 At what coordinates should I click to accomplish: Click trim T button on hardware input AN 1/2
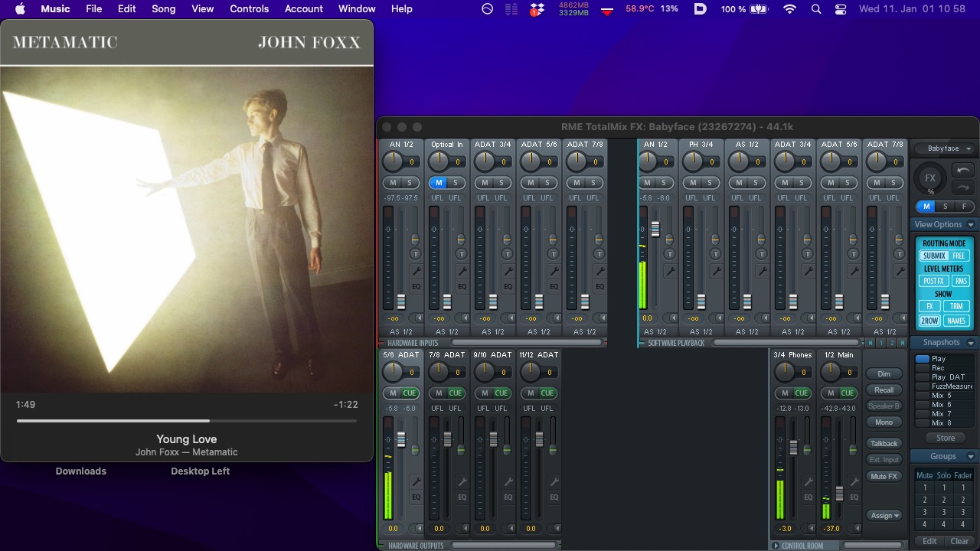pos(416,254)
